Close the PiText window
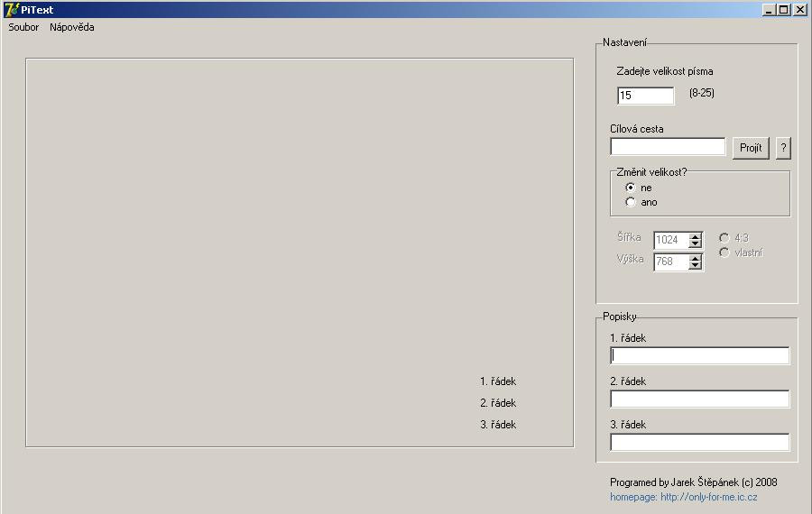The height and width of the screenshot is (514, 812). pos(800,9)
